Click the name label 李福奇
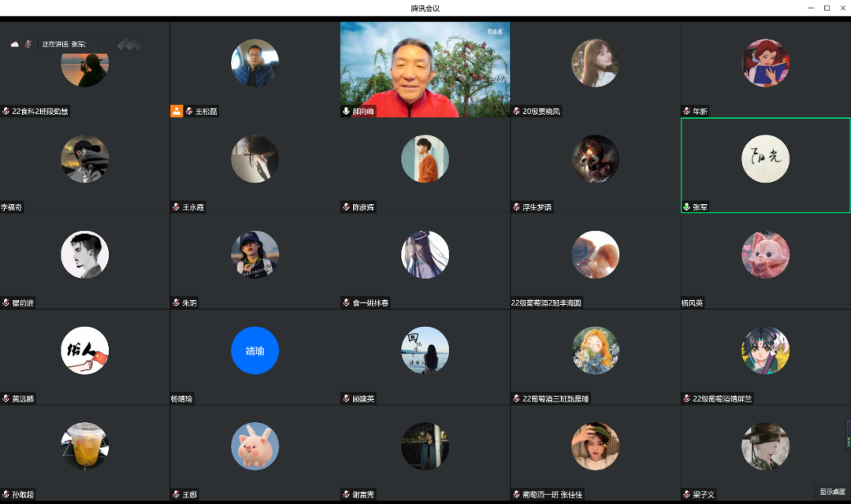Image resolution: width=851 pixels, height=504 pixels. click(x=12, y=207)
